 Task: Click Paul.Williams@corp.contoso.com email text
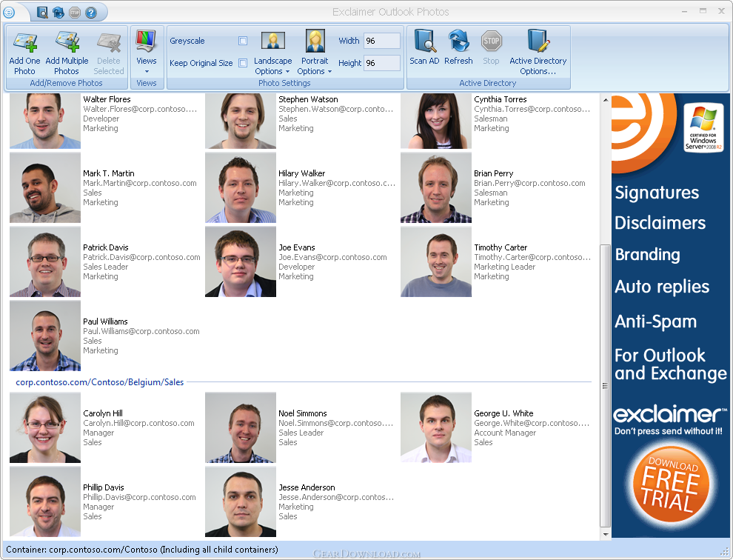(x=141, y=331)
